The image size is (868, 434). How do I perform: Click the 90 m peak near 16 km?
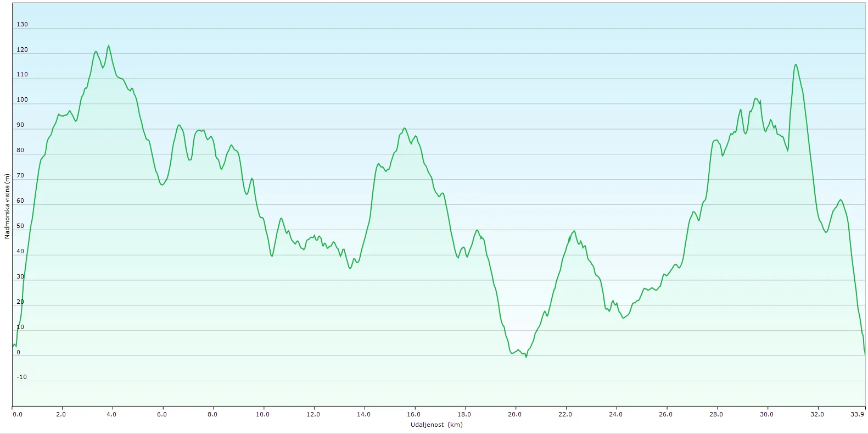[x=405, y=128]
